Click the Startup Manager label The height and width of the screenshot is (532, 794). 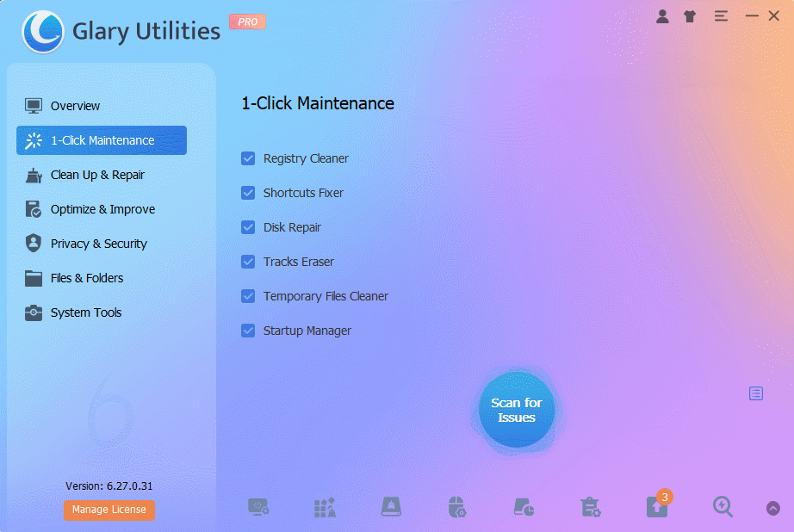click(307, 331)
